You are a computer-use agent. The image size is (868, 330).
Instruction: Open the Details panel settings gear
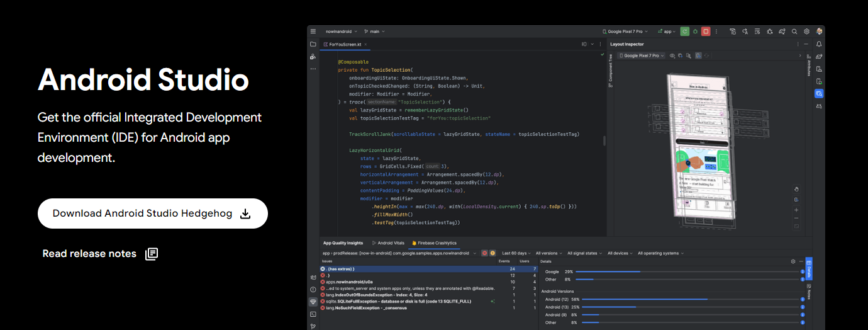(x=793, y=261)
